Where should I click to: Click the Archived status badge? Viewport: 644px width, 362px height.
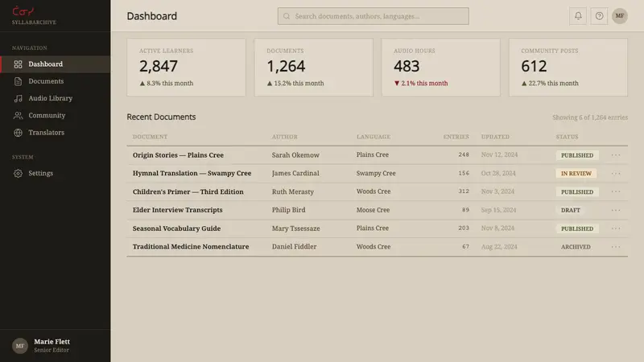(x=576, y=247)
